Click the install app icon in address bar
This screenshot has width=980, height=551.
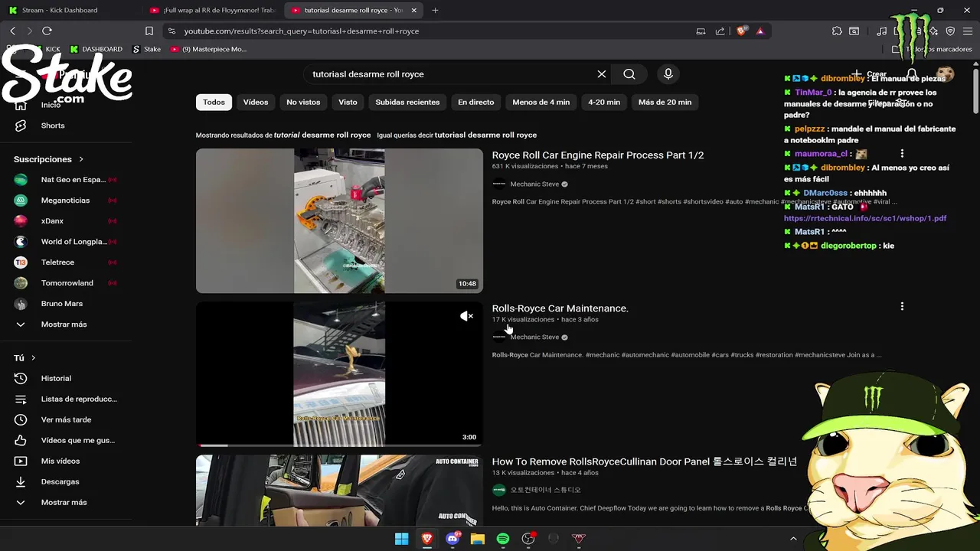tap(701, 31)
